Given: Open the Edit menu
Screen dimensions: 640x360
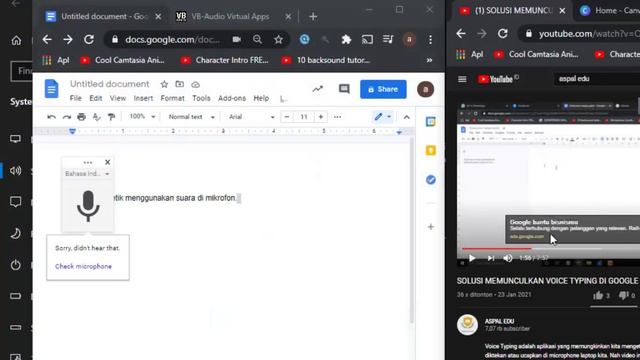Looking at the screenshot, I should pos(96,98).
